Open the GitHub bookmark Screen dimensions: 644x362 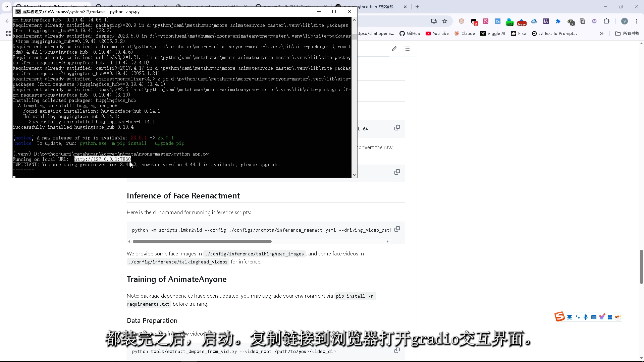410,34
